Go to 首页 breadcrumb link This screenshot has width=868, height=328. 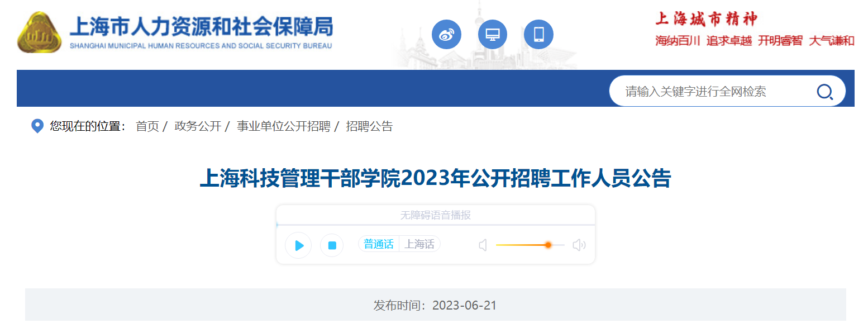point(147,126)
